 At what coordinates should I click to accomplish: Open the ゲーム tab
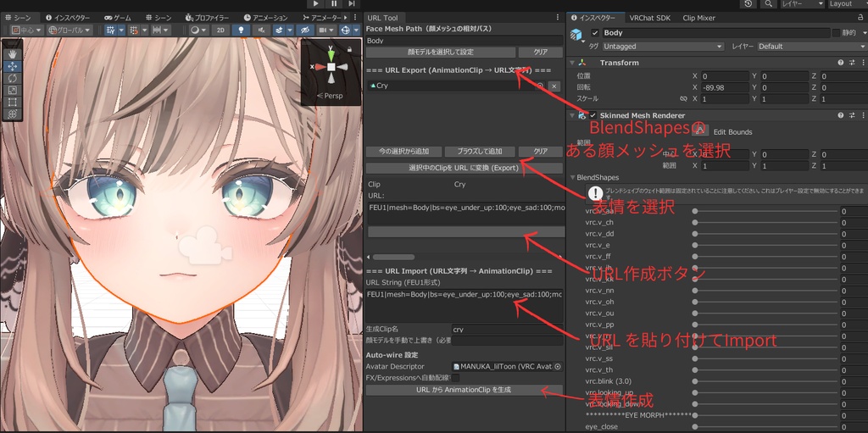[118, 18]
